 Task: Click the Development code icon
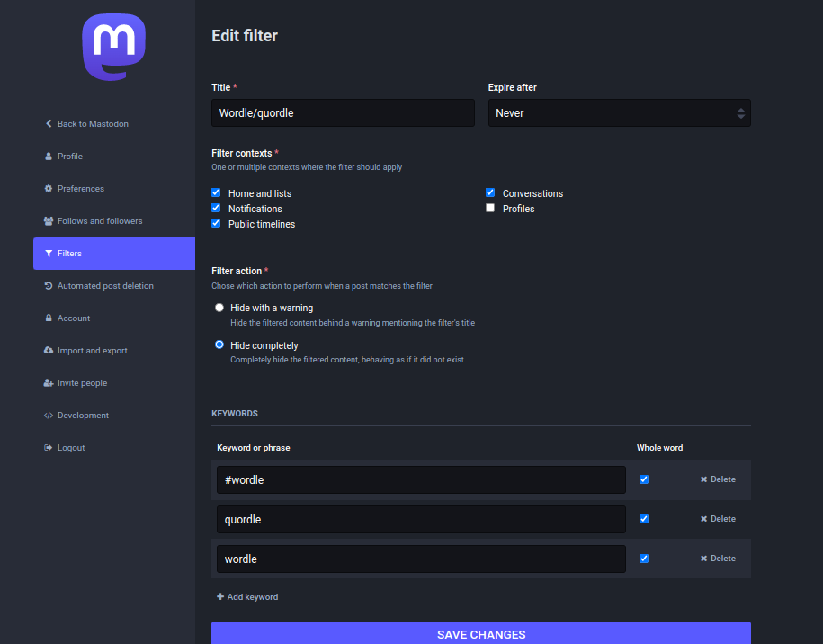coord(49,416)
